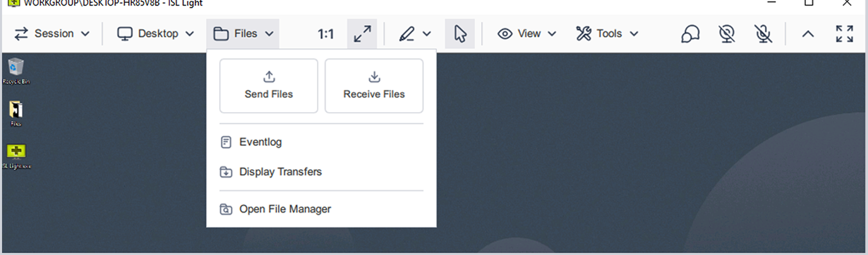Maximize the ISL Light window

(x=809, y=3)
